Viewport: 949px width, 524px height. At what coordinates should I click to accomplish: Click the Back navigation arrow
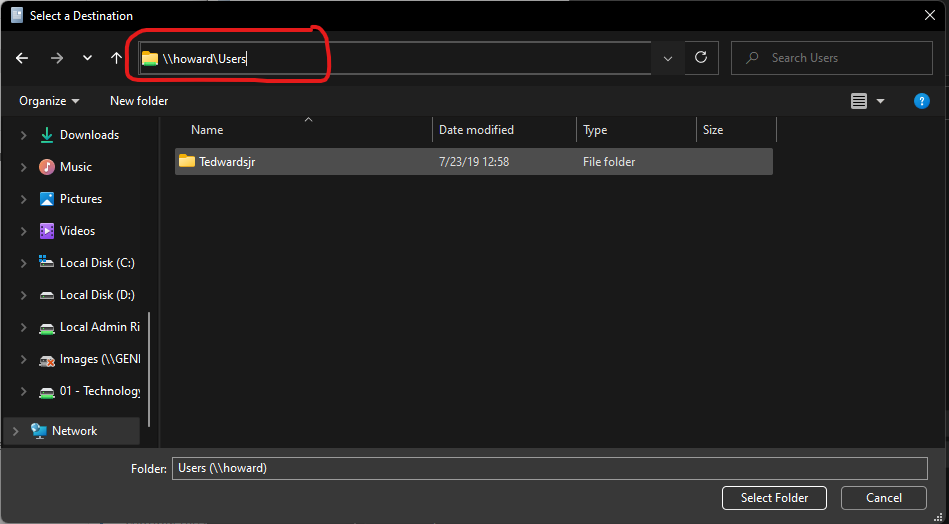tap(22, 58)
